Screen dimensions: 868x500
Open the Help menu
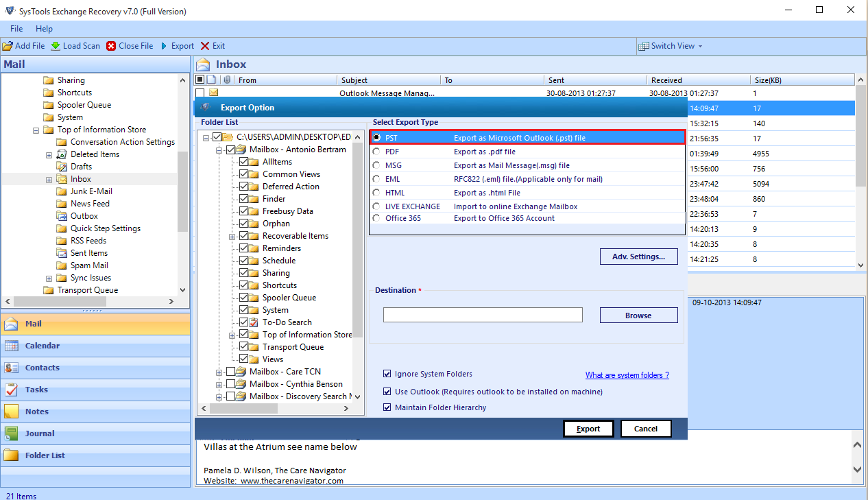coord(44,29)
